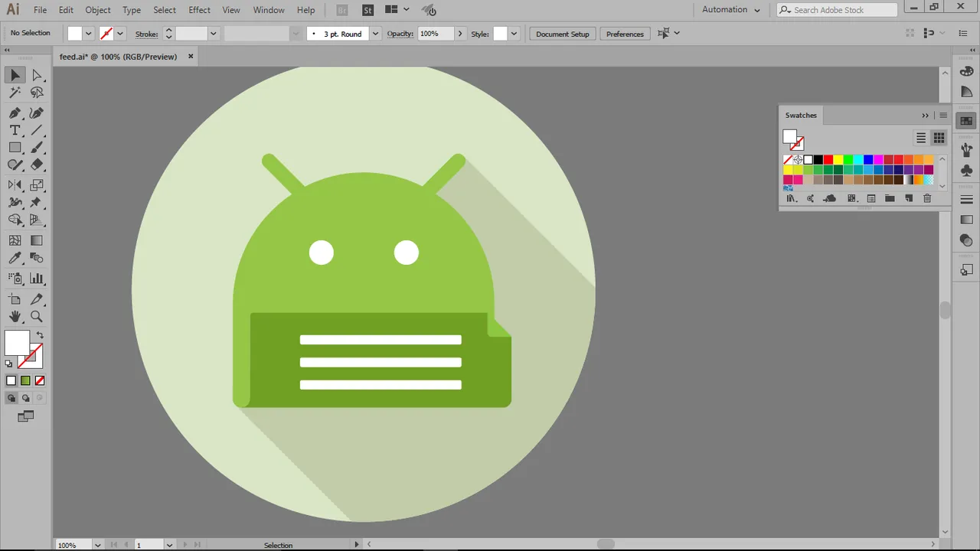Open the Effect menu
This screenshot has height=551, width=980.
pyautogui.click(x=199, y=10)
